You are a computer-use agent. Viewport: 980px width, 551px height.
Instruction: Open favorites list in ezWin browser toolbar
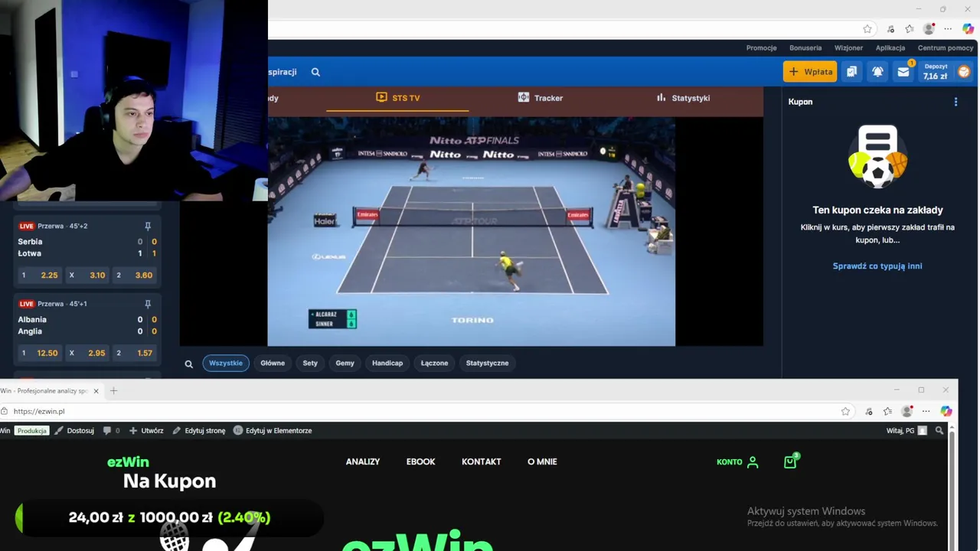888,411
